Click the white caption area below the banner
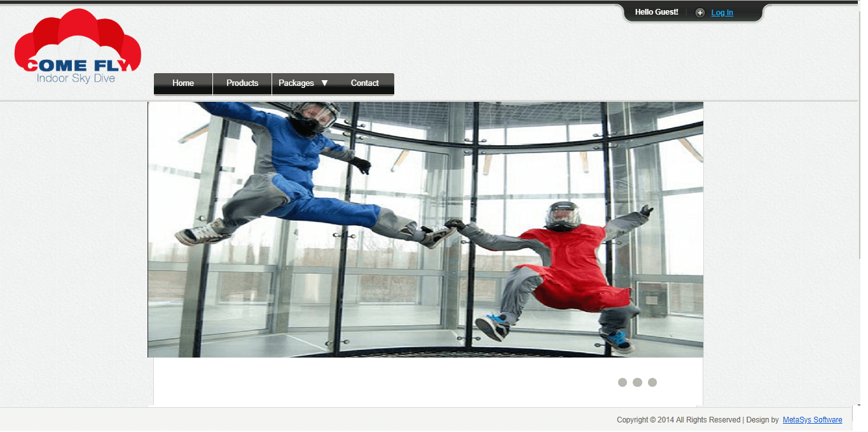The height and width of the screenshot is (432, 868). (x=382, y=382)
